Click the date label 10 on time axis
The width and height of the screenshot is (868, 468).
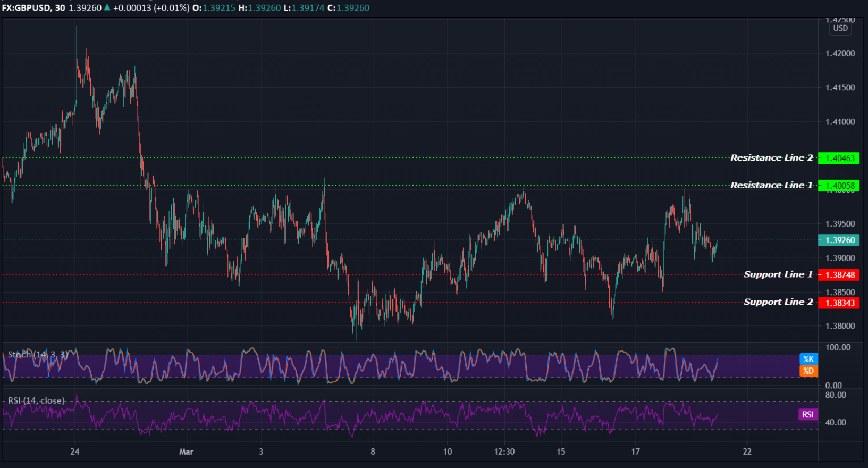pyautogui.click(x=448, y=452)
